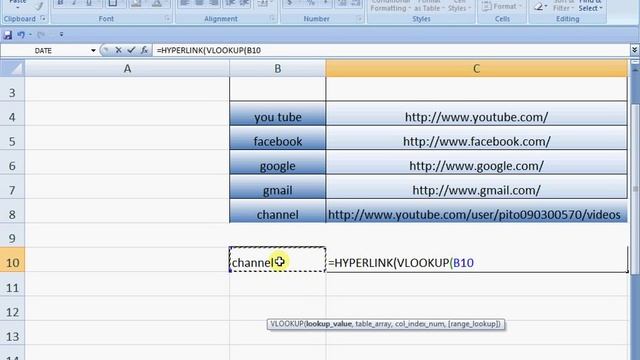The height and width of the screenshot is (360, 640).
Task: Select column B header
Action: [x=278, y=69]
